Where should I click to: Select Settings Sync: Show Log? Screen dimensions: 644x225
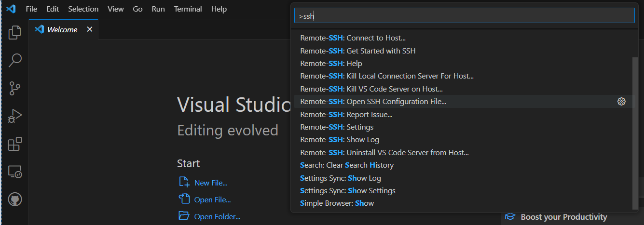pos(463,178)
